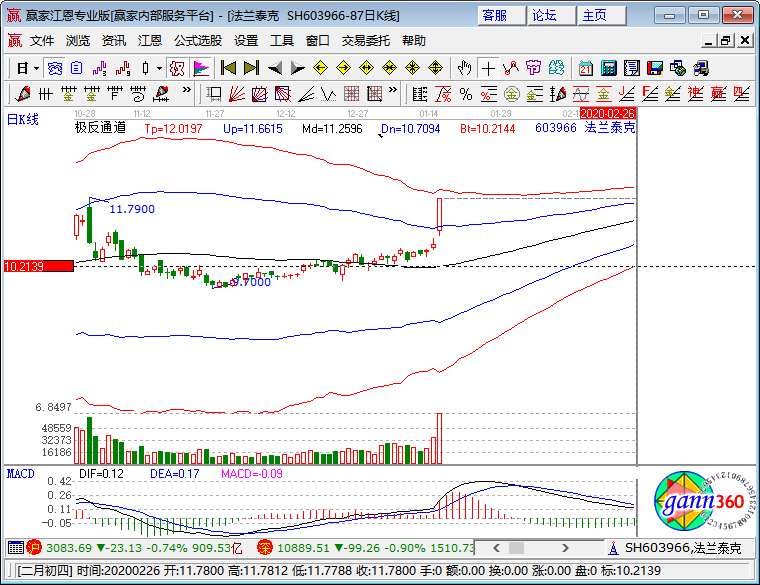Open the 江恩 menu
The width and height of the screenshot is (760, 585).
point(149,41)
